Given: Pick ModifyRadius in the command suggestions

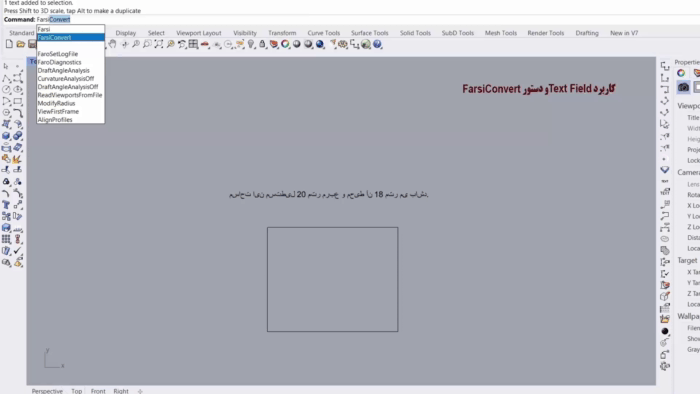Looking at the screenshot, I should [x=56, y=103].
